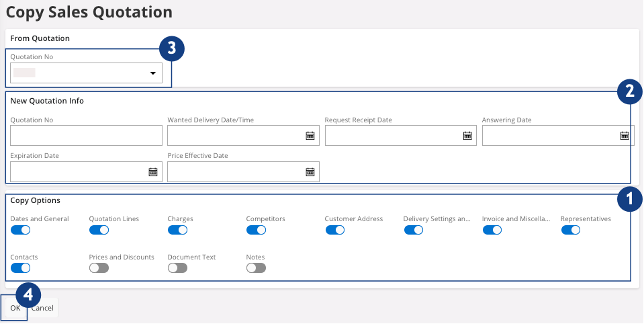This screenshot has height=324, width=644.
Task: Enable the Document Text copy option
Action: (x=177, y=268)
